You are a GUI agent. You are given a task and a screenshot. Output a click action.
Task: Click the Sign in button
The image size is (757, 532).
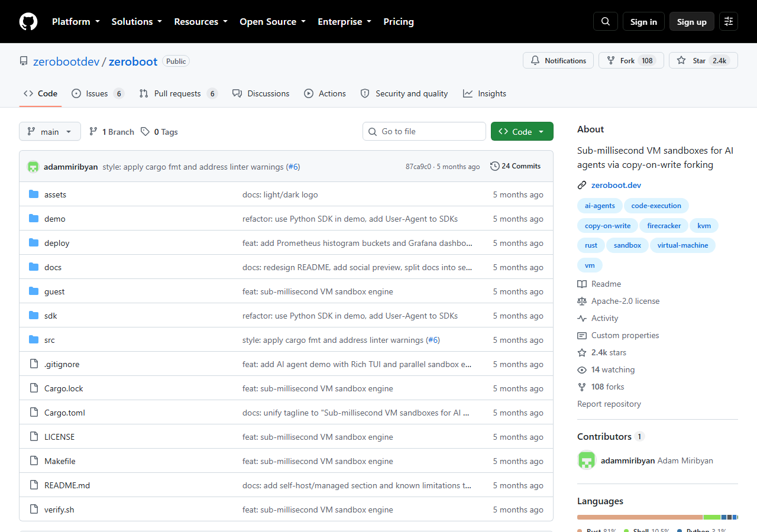pos(643,21)
